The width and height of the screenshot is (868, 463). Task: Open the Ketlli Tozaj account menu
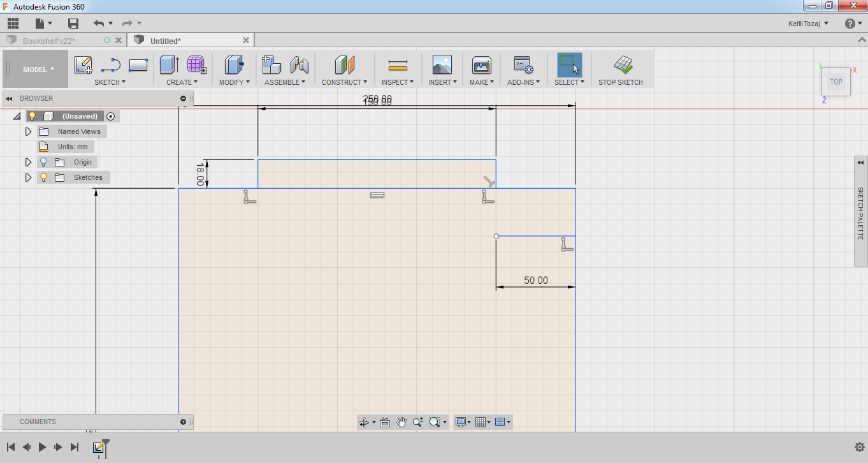coord(809,24)
